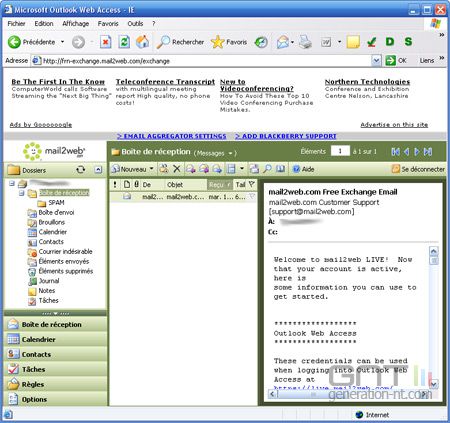This screenshot has height=423, width=450.
Task: Open the Nouveau dropdown arrow
Action: coord(152,169)
